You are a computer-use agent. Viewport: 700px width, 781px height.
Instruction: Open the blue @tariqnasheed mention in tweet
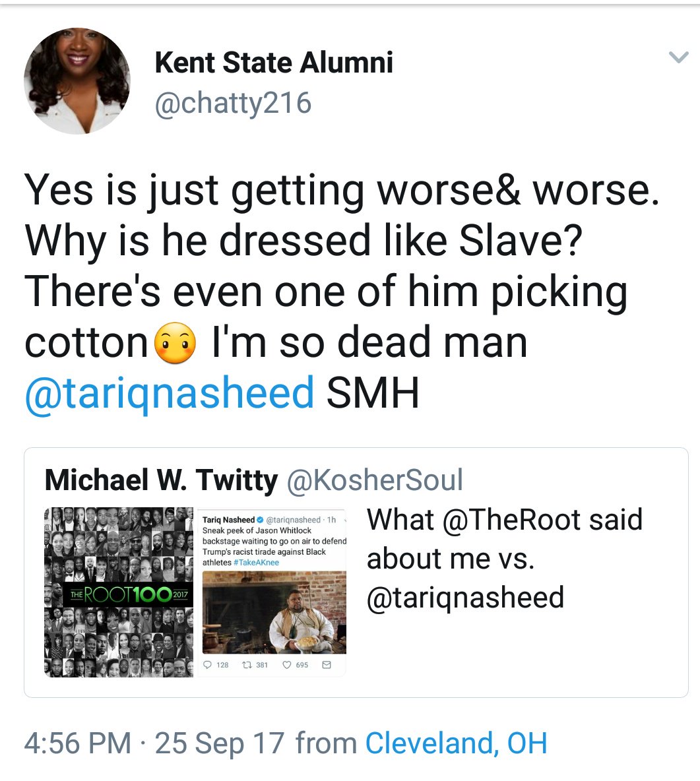click(x=170, y=392)
